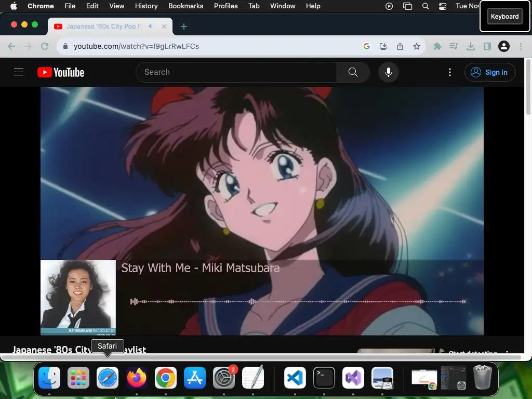Image resolution: width=532 pixels, height=399 pixels.
Task: Open Terminal from the Dock
Action: coord(324,378)
